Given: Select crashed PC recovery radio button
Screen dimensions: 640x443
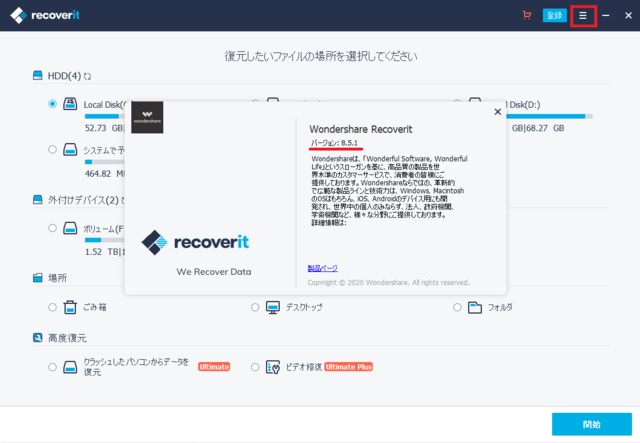Looking at the screenshot, I should [52, 367].
